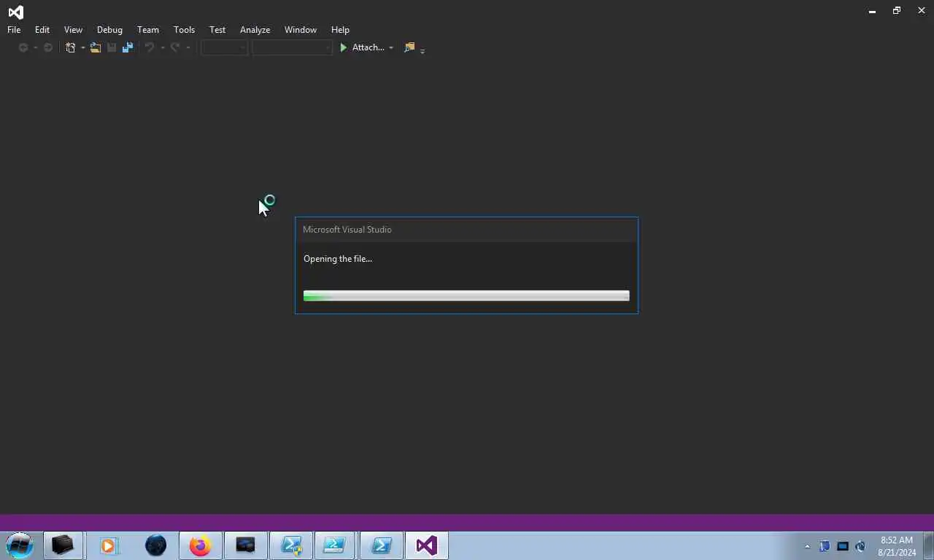Open the Test menu
This screenshot has width=934, height=560.
point(217,29)
